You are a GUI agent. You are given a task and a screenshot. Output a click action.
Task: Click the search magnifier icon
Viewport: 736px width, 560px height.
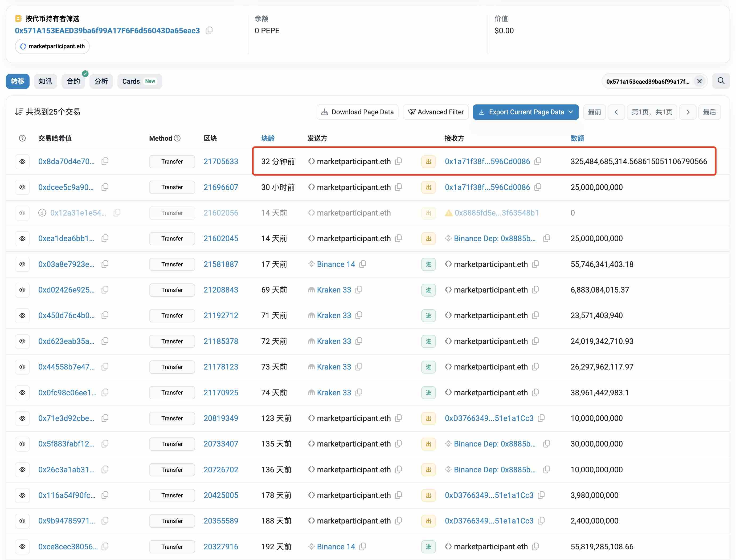coord(721,81)
